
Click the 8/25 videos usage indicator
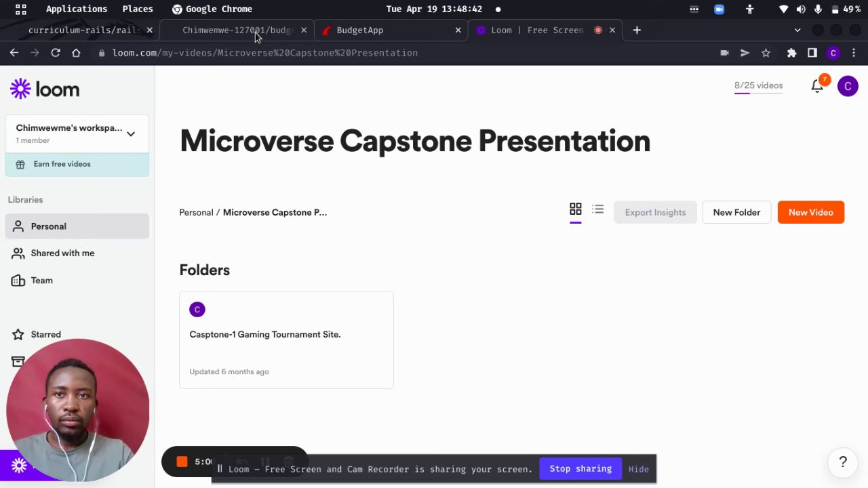point(758,86)
